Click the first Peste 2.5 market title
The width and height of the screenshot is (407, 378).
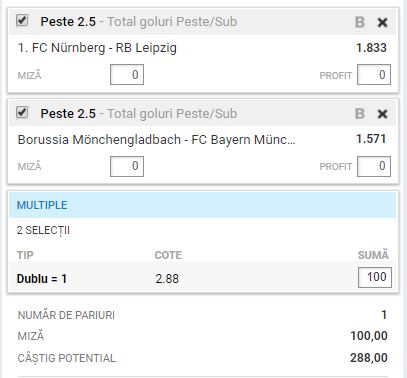pos(68,22)
